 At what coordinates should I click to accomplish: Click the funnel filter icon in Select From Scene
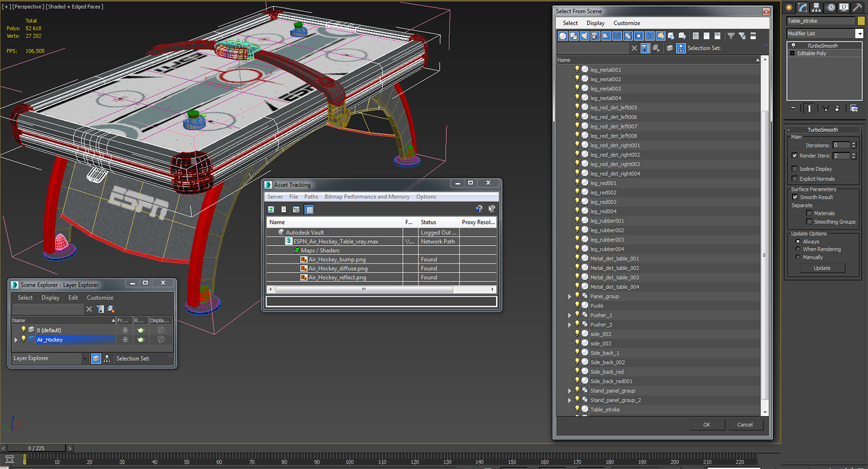click(731, 36)
